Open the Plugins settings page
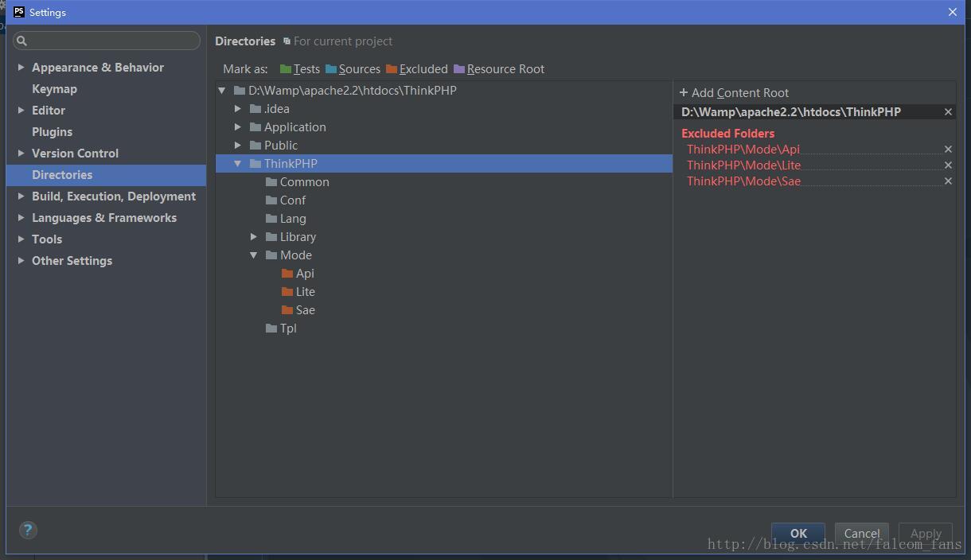 pyautogui.click(x=52, y=132)
